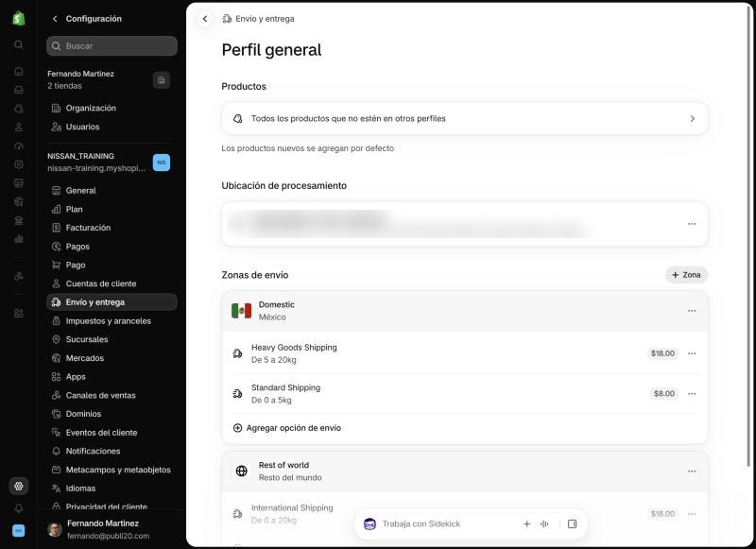Expand Todos los productos row chevron

click(x=692, y=118)
